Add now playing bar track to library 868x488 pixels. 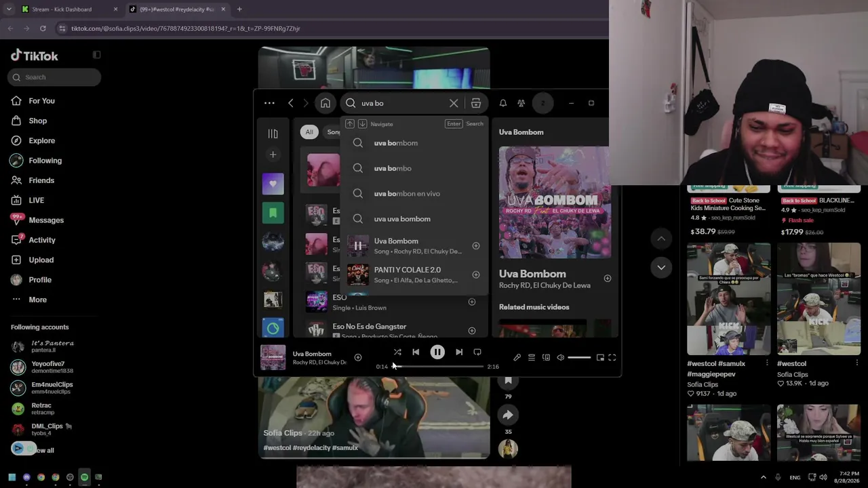coord(358,358)
